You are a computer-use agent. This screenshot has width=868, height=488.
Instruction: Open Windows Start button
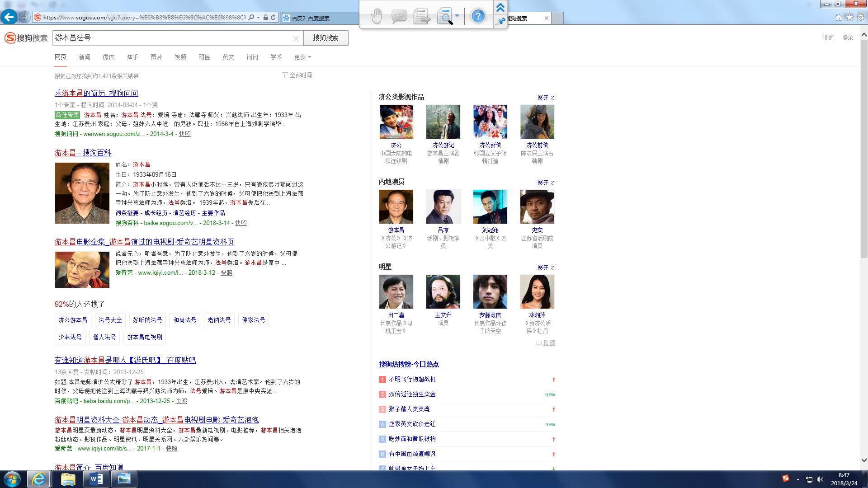12,479
